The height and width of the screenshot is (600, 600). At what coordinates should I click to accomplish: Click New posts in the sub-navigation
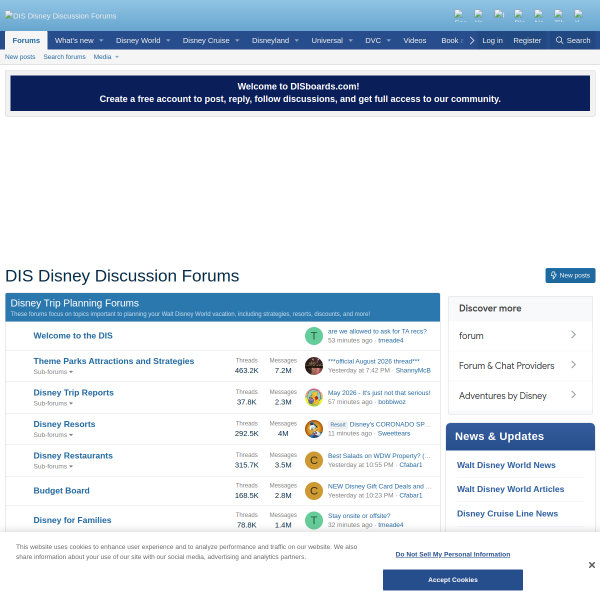[20, 57]
